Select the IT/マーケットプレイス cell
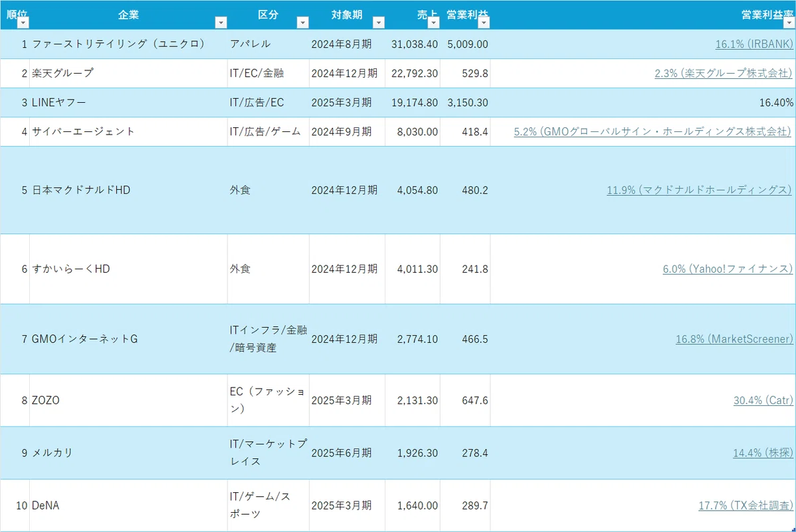 click(x=269, y=453)
